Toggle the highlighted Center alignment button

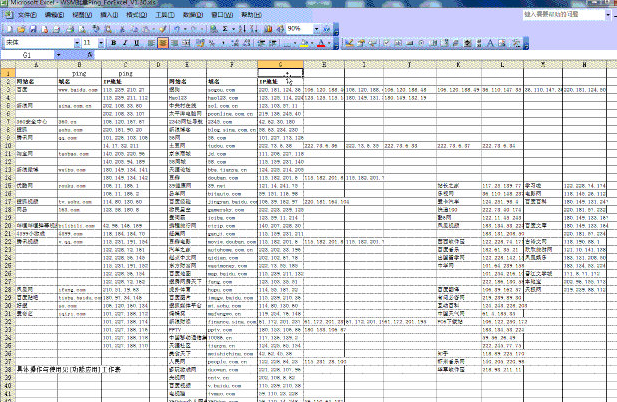click(x=163, y=42)
